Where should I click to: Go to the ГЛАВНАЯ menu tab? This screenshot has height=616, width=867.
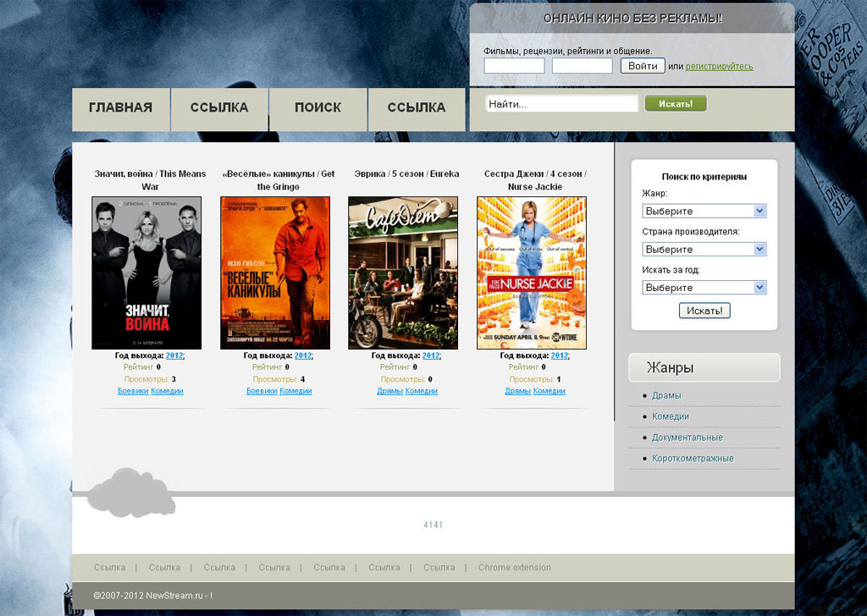(120, 108)
